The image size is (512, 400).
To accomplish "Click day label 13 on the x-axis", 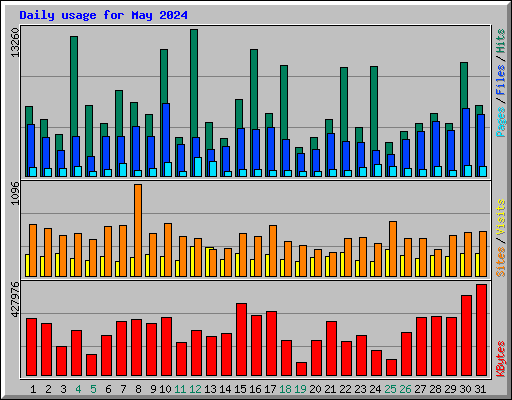I will (210, 389).
